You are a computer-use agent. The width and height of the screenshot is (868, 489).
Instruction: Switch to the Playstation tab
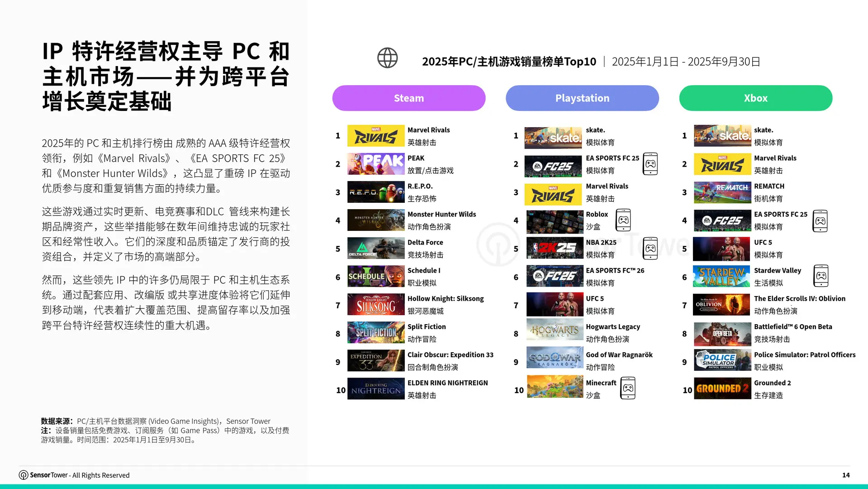tap(582, 98)
